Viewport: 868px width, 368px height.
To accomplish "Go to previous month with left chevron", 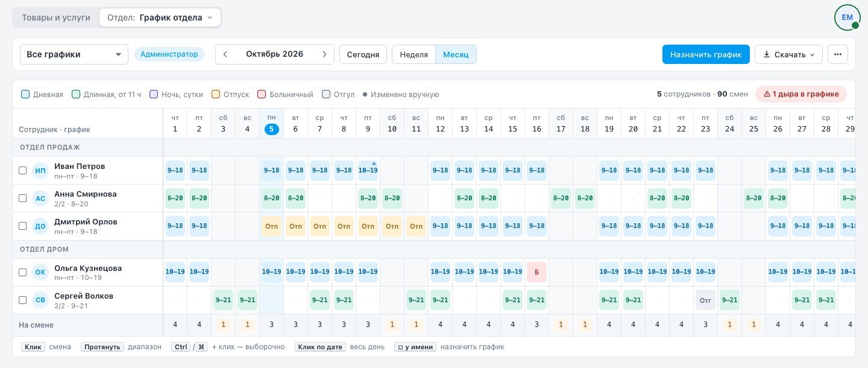I will (x=225, y=54).
